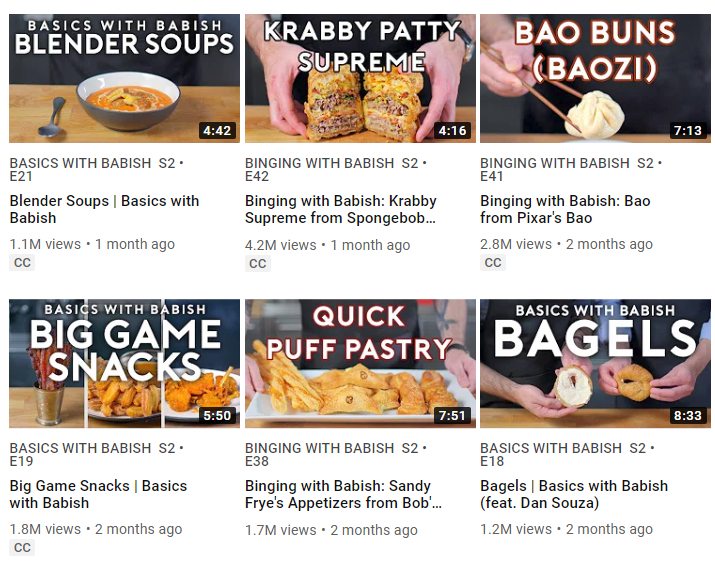Click the 8:33 duration badge on Bagels
The width and height of the screenshot is (715, 563).
coord(688,416)
